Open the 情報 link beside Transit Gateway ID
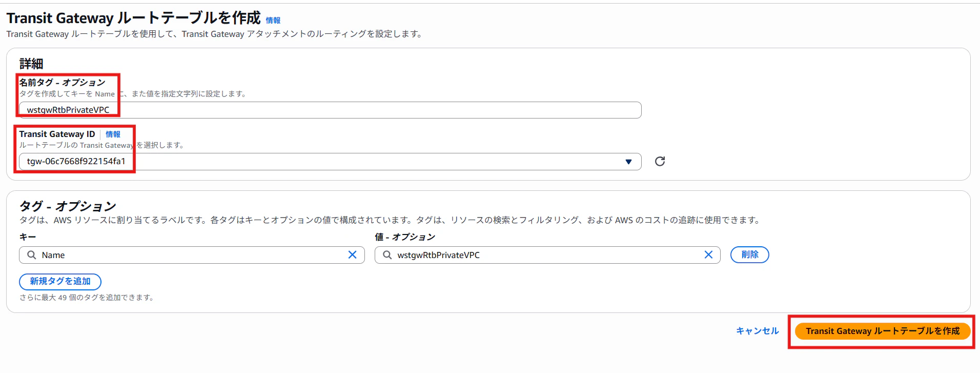The image size is (980, 373). point(113,134)
